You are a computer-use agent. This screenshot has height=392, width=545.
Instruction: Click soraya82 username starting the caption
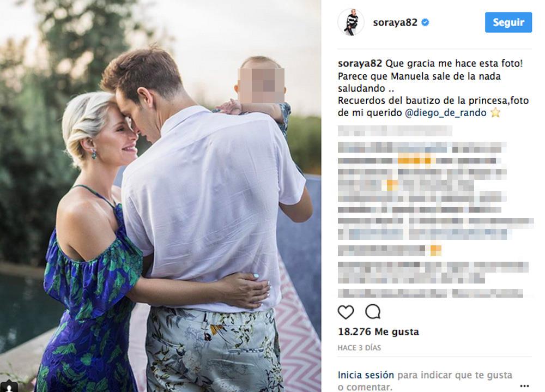coord(360,64)
